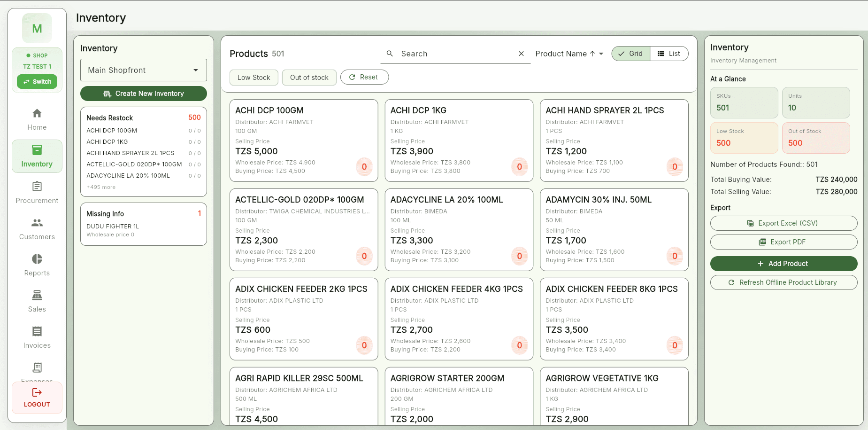Expand the +495 more restock list
868x430 pixels.
[101, 187]
